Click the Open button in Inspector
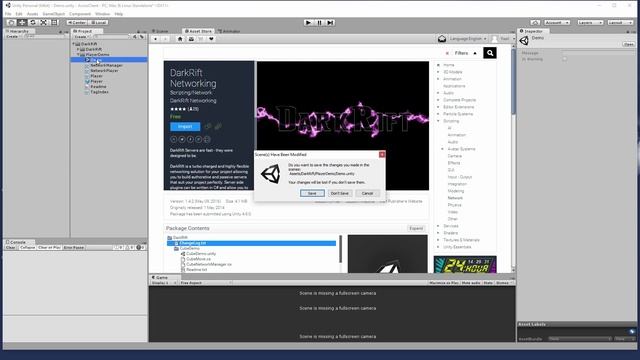Image resolution: width=640 pixels, height=360 pixels. [x=629, y=44]
